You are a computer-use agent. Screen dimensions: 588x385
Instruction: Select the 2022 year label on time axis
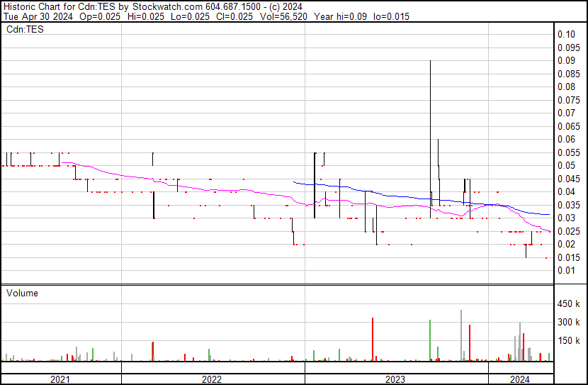(x=212, y=379)
